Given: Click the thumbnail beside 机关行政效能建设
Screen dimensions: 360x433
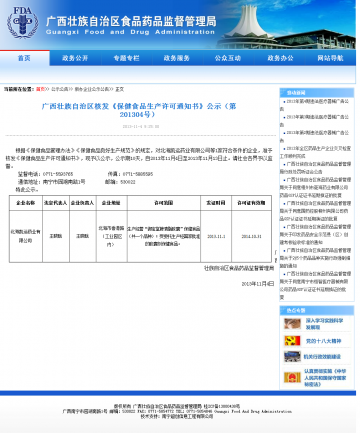Looking at the screenshot, I should [x=292, y=357].
